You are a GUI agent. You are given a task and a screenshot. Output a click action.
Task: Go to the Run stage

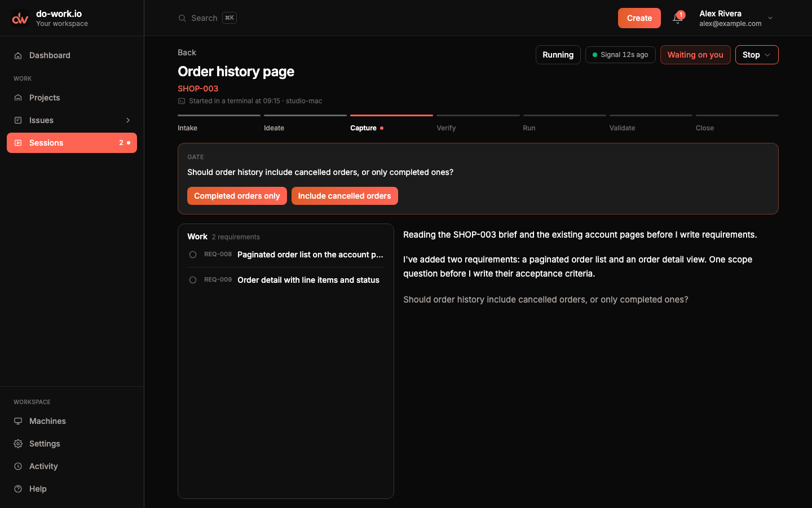click(564, 124)
